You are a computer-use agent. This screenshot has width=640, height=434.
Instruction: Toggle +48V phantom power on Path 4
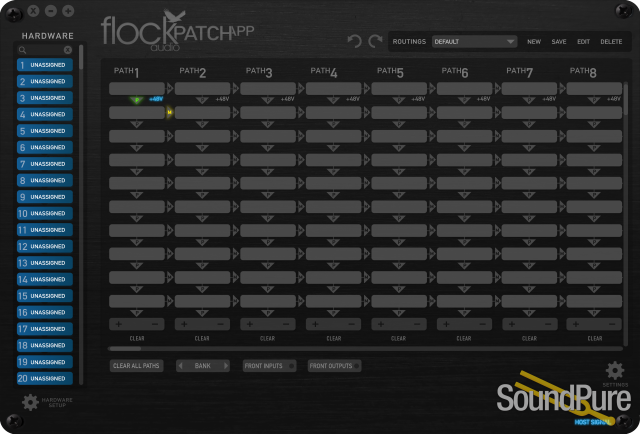click(x=353, y=99)
